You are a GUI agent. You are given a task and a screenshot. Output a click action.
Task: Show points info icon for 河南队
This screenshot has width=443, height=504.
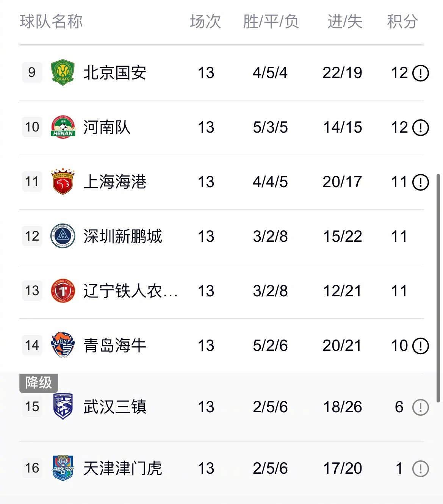(420, 127)
